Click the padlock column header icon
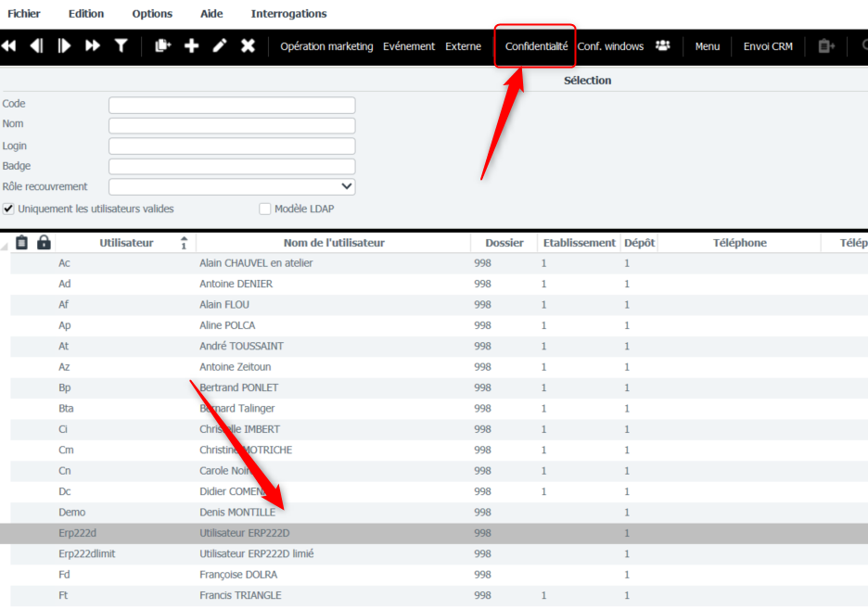Image resolution: width=868 pixels, height=609 pixels. [44, 242]
